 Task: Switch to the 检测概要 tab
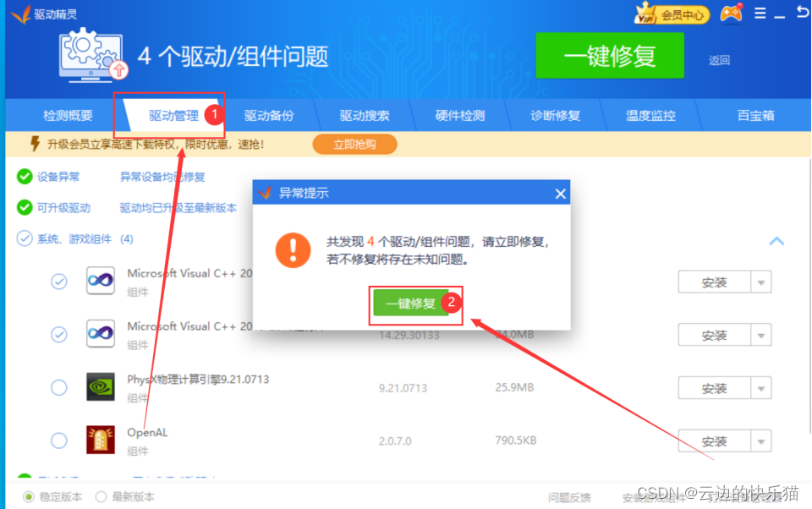[x=68, y=116]
